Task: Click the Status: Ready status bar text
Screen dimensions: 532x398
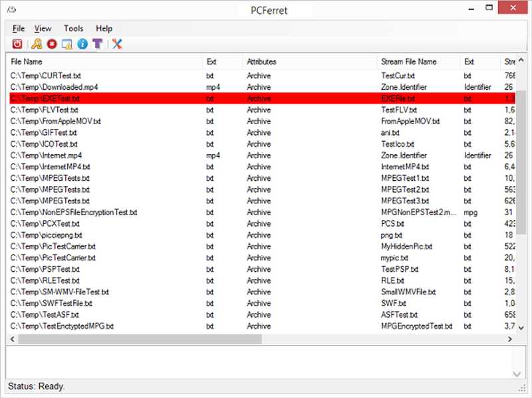Action: pyautogui.click(x=37, y=387)
